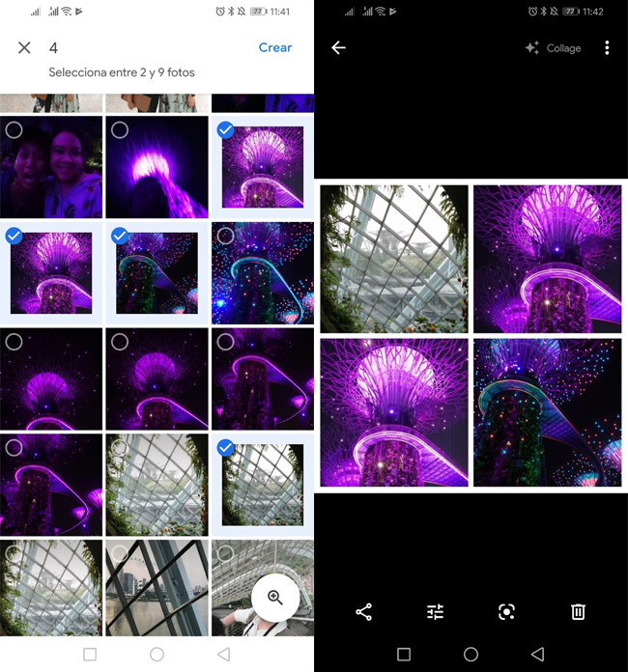The height and width of the screenshot is (672, 628).
Task: Tap the right phone's home circle button
Action: click(x=471, y=655)
